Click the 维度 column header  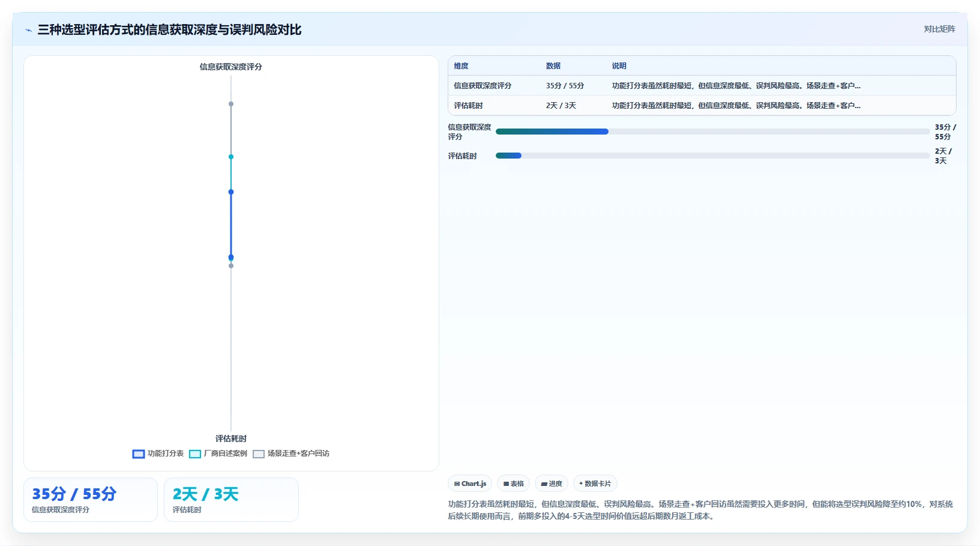[461, 66]
